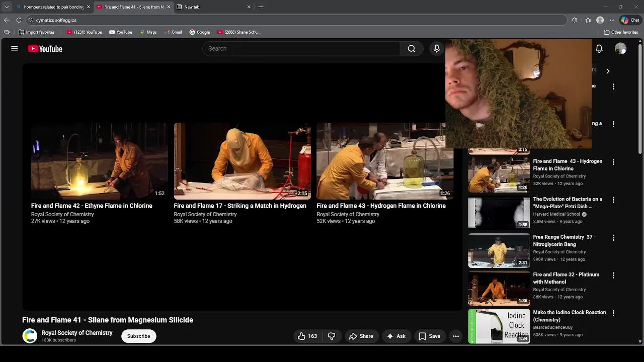The width and height of the screenshot is (644, 362).
Task: Click the YouTube search input field
Action: click(x=302, y=49)
